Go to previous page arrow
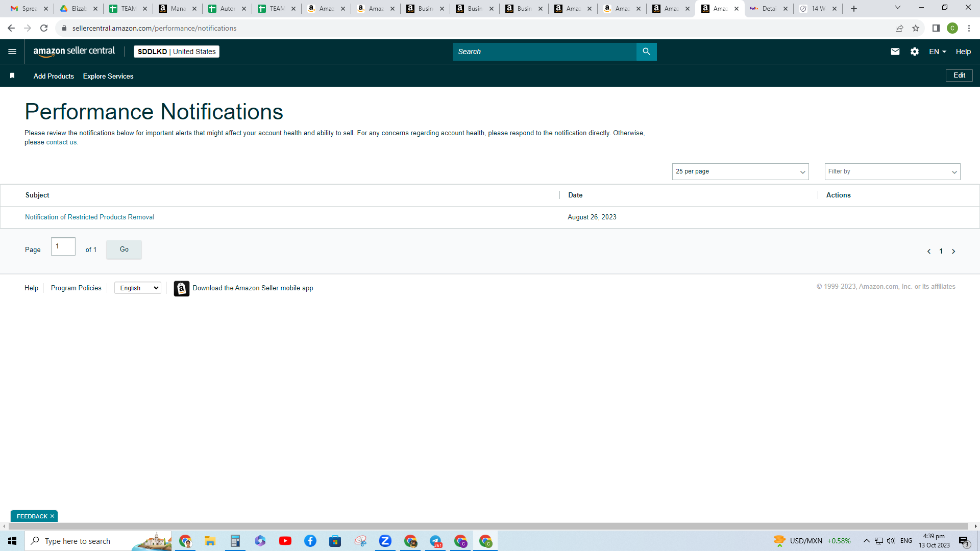Screen dimensions: 980x551 tap(929, 251)
